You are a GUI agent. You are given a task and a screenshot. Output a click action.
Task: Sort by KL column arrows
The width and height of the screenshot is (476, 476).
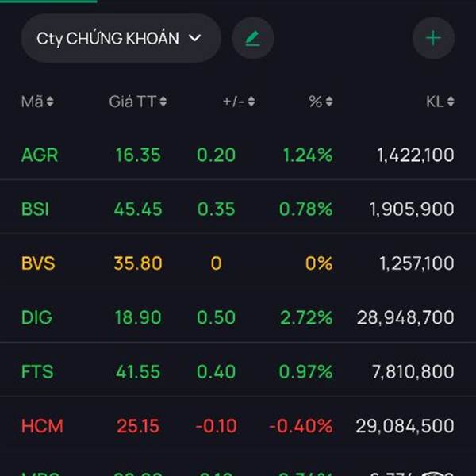click(451, 102)
